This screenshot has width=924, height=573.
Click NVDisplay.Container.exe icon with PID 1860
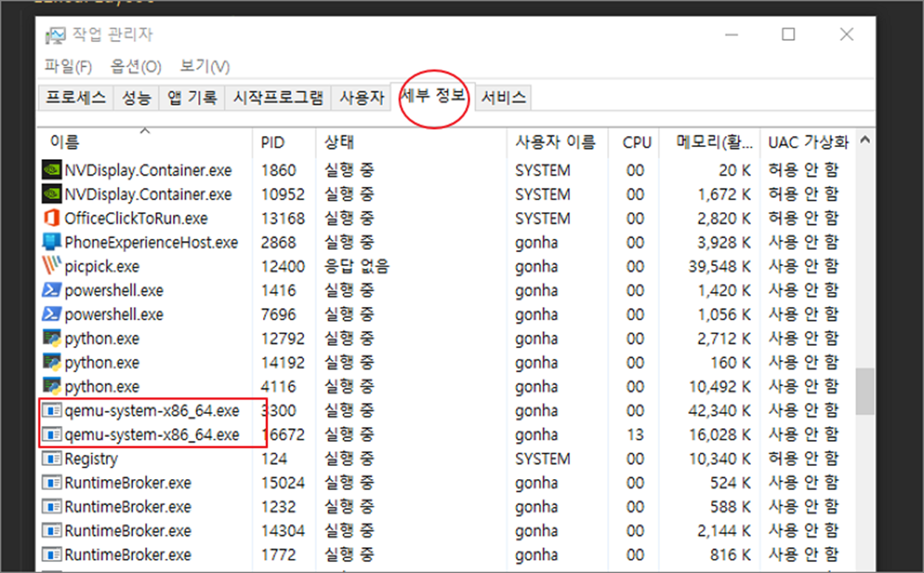pyautogui.click(x=51, y=170)
